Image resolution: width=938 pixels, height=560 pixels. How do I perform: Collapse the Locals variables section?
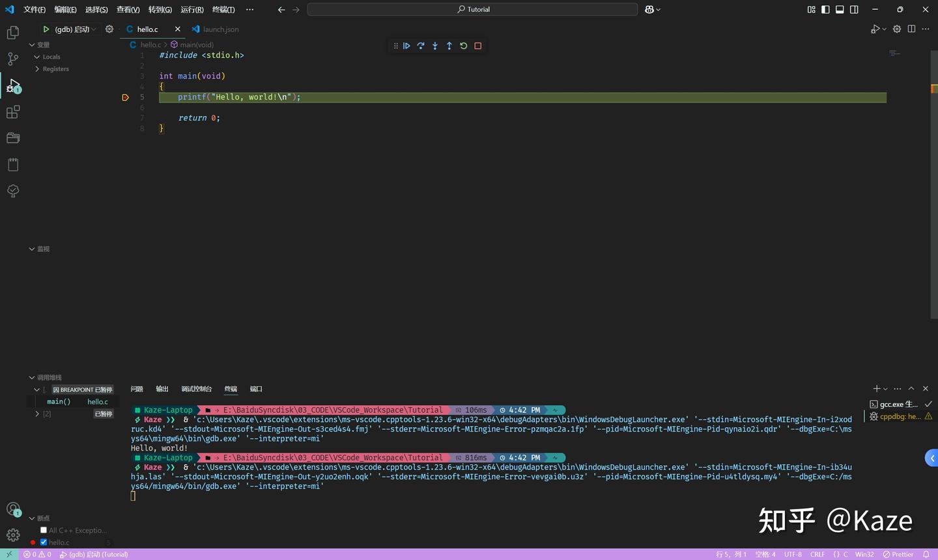pos(37,57)
